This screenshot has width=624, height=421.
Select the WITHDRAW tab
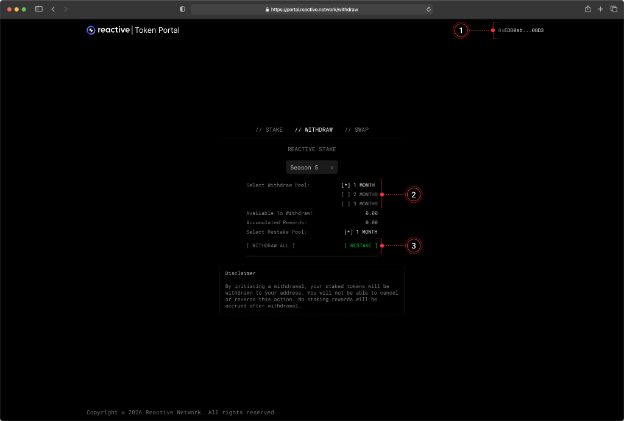point(314,130)
